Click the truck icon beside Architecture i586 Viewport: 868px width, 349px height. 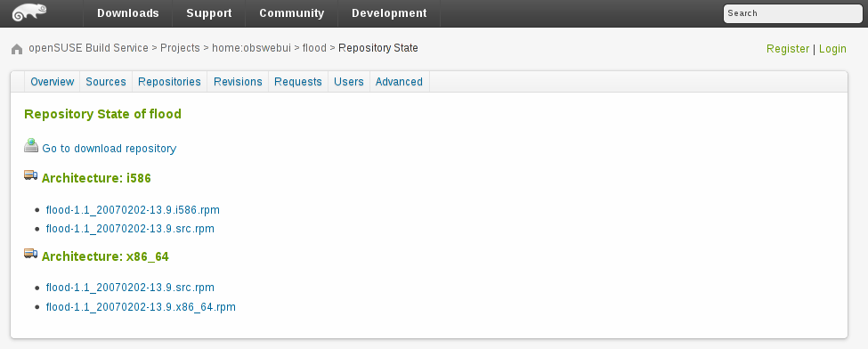click(x=31, y=175)
